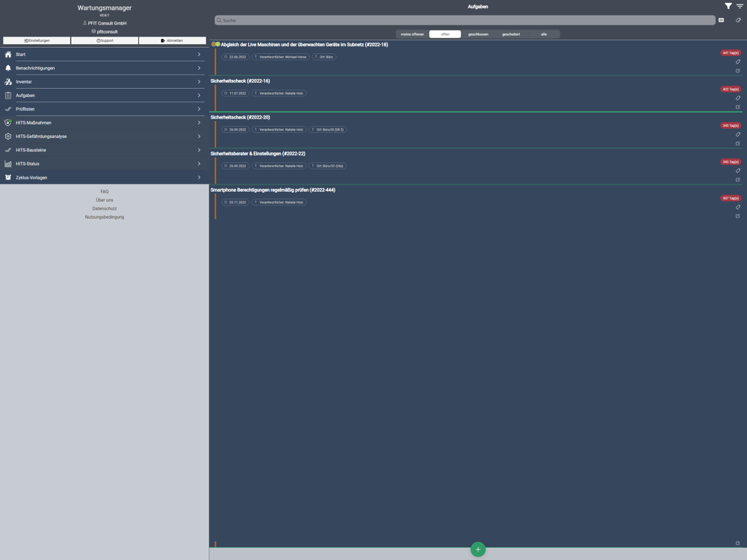Viewport: 747px width, 560px height.
Task: Switch to the 'gescheitert' tab
Action: pos(511,34)
